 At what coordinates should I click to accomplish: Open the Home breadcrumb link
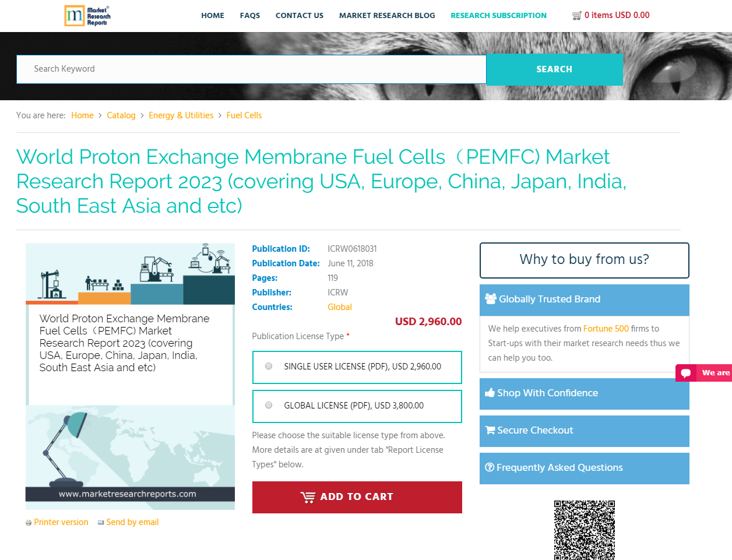(82, 115)
